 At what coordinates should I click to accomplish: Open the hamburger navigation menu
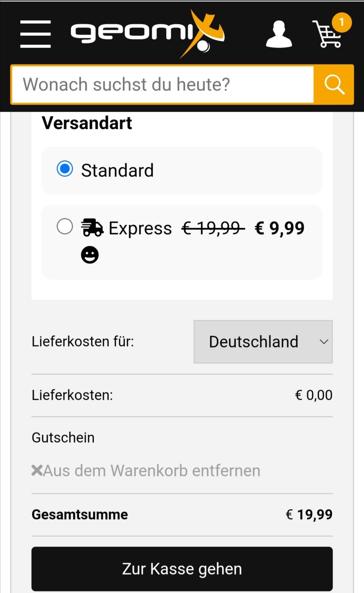coord(35,34)
